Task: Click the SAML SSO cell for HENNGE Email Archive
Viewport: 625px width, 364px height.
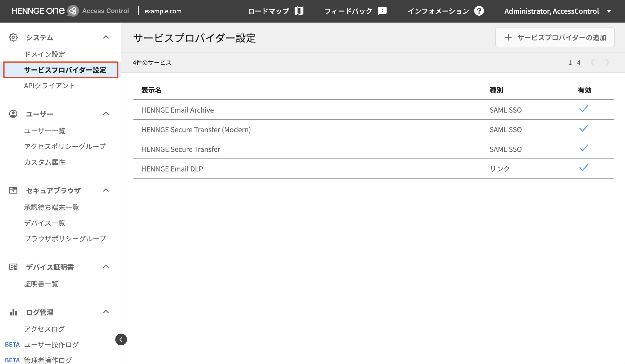Action: (506, 110)
